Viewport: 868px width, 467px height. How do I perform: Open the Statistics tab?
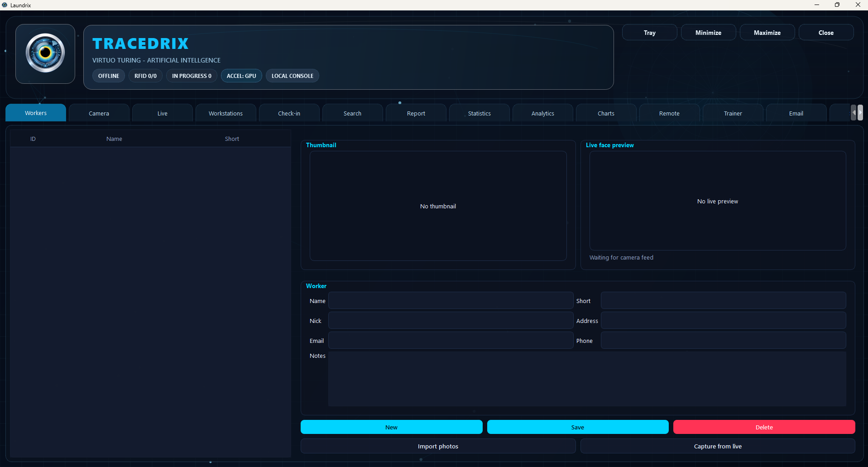pyautogui.click(x=479, y=113)
